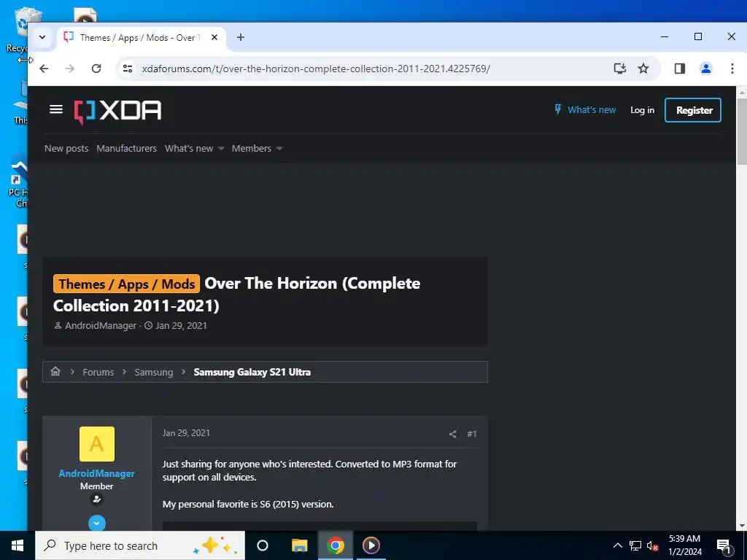Open What's new nav item
Image resolution: width=747 pixels, height=560 pixels.
[189, 149]
